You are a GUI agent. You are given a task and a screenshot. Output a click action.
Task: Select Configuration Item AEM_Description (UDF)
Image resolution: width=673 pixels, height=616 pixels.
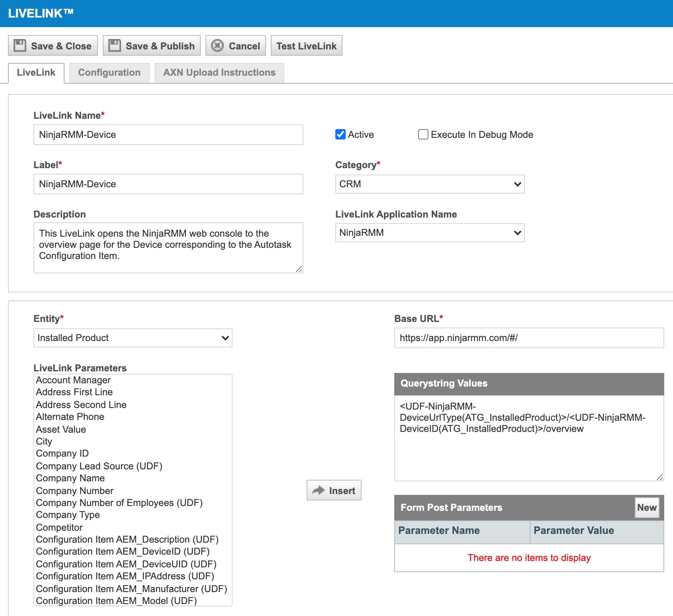[133, 539]
